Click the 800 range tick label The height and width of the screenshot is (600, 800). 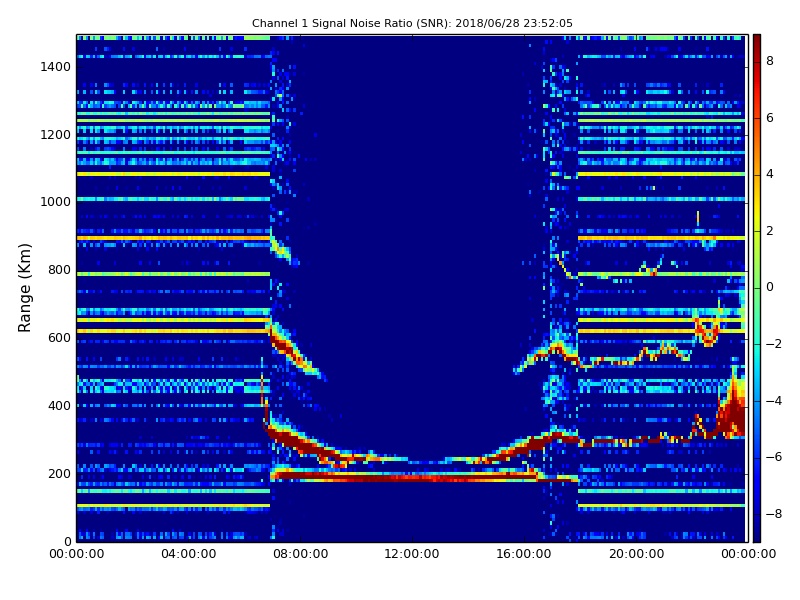pyautogui.click(x=59, y=270)
